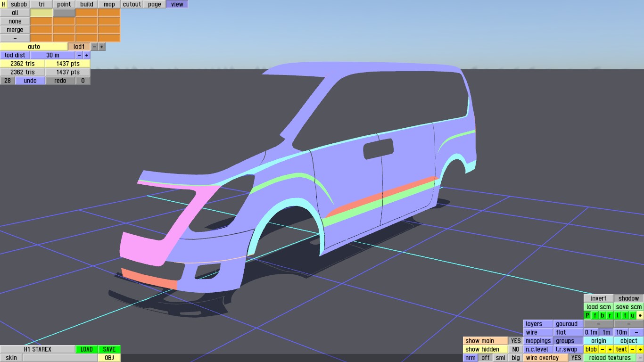Switch shading to gouraud
Image resolution: width=644 pixels, height=362 pixels.
point(569,324)
